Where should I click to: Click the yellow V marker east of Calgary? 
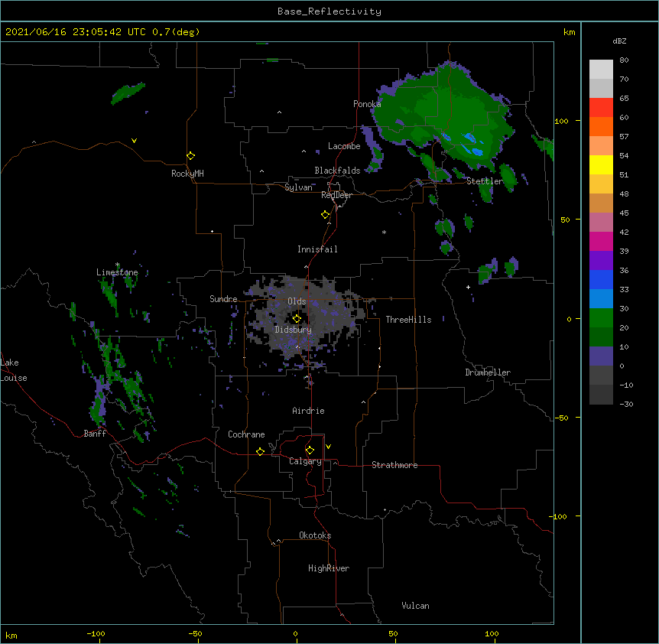click(328, 447)
